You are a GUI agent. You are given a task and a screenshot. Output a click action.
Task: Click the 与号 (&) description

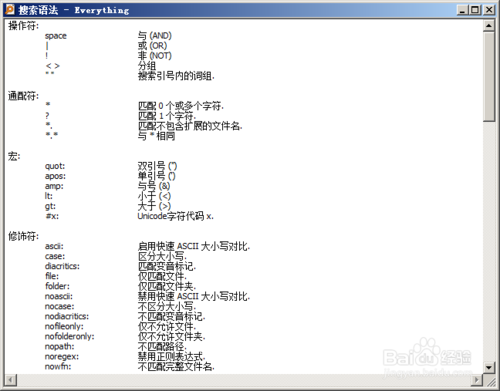154,186
